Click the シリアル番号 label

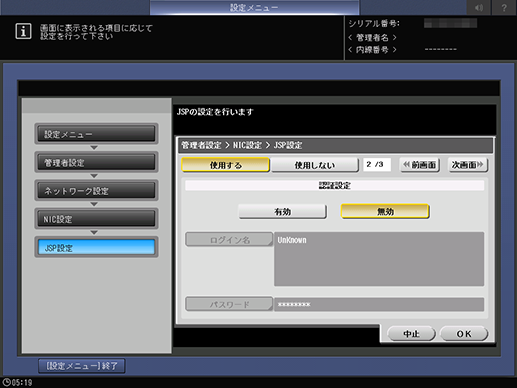[374, 24]
